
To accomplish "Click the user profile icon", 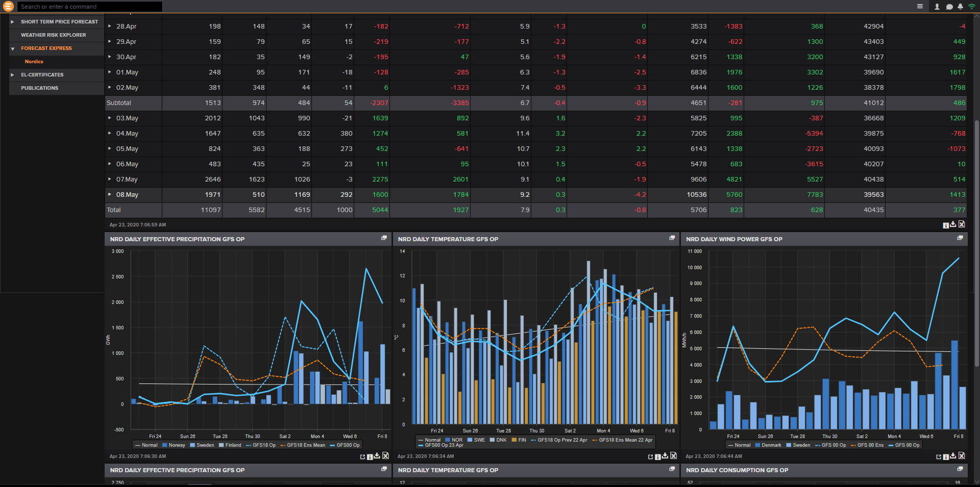I will [x=937, y=7].
